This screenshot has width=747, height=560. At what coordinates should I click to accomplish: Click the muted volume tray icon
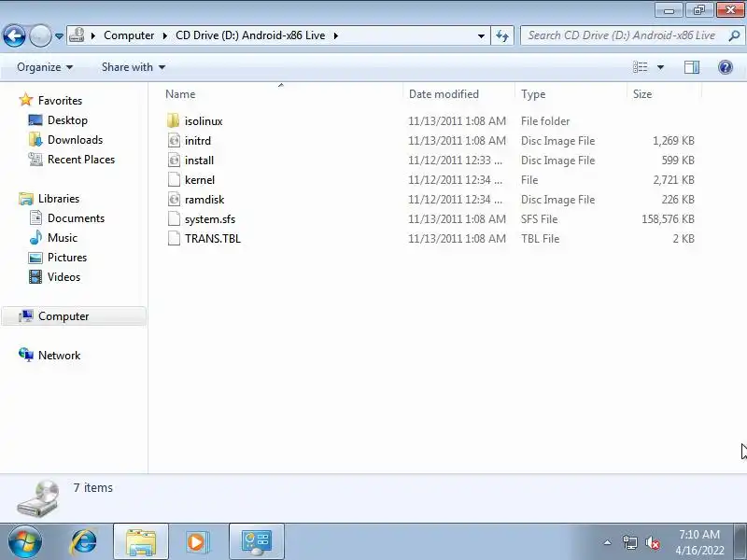(652, 542)
